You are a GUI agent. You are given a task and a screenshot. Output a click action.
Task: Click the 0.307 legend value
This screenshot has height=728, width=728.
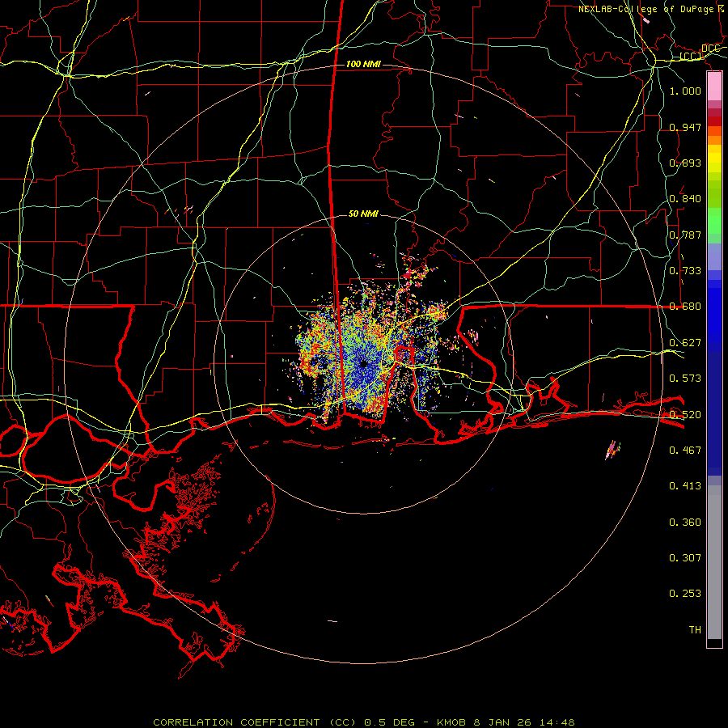(685, 557)
